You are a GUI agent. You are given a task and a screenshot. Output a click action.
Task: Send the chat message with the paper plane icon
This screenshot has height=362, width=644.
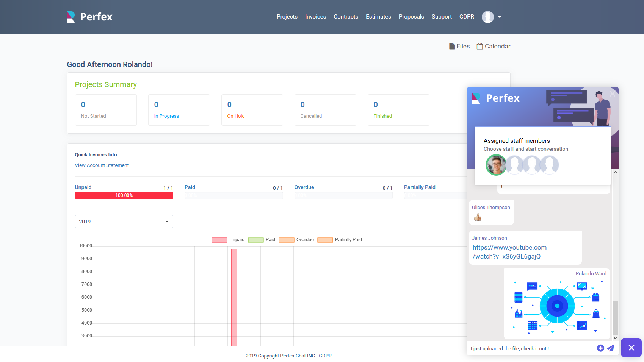pyautogui.click(x=611, y=348)
